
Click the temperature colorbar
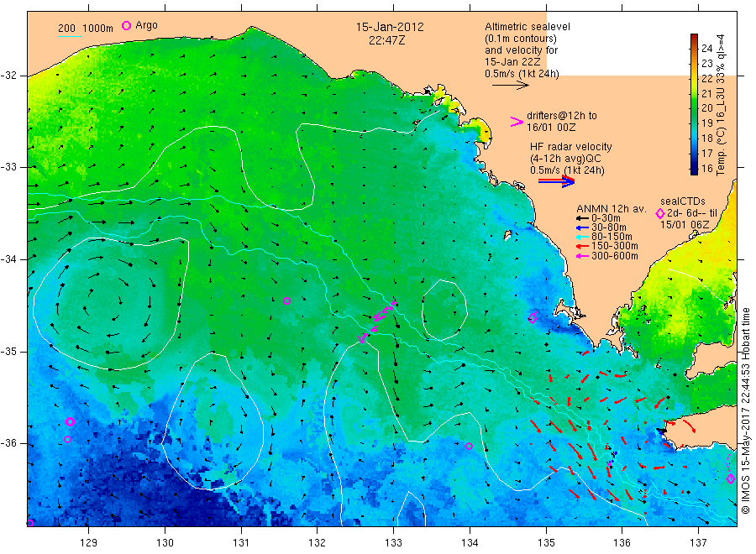coord(695,104)
